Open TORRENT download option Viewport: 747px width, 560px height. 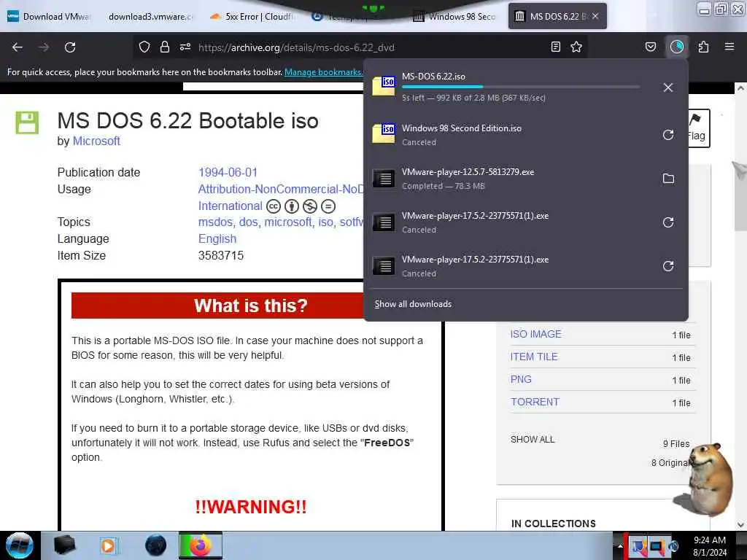pos(535,402)
